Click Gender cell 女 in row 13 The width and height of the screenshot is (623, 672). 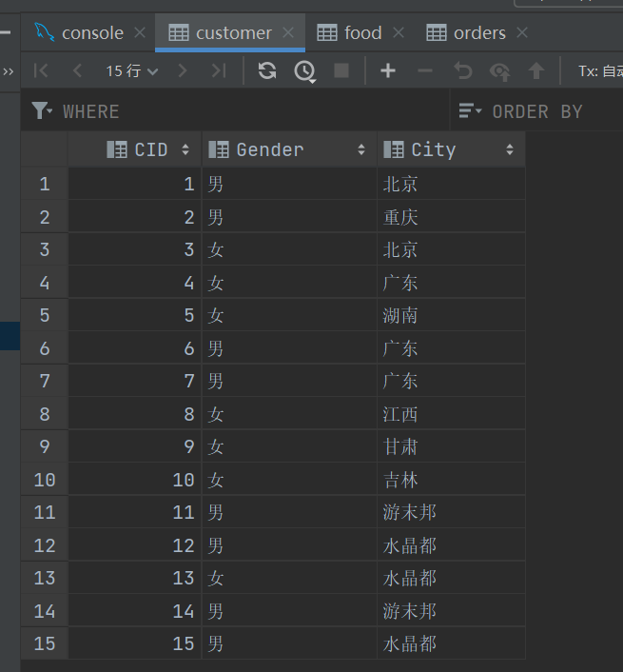289,578
